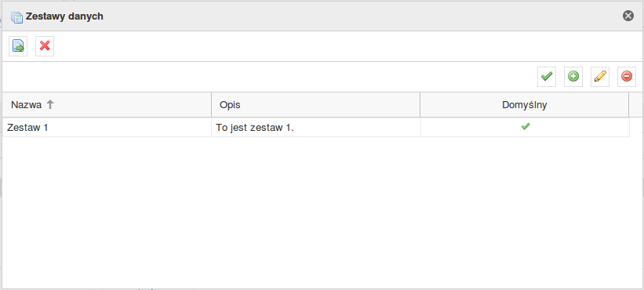Click empty grid area below Zestaw 1
This screenshot has width=644, height=290.
[316, 212]
